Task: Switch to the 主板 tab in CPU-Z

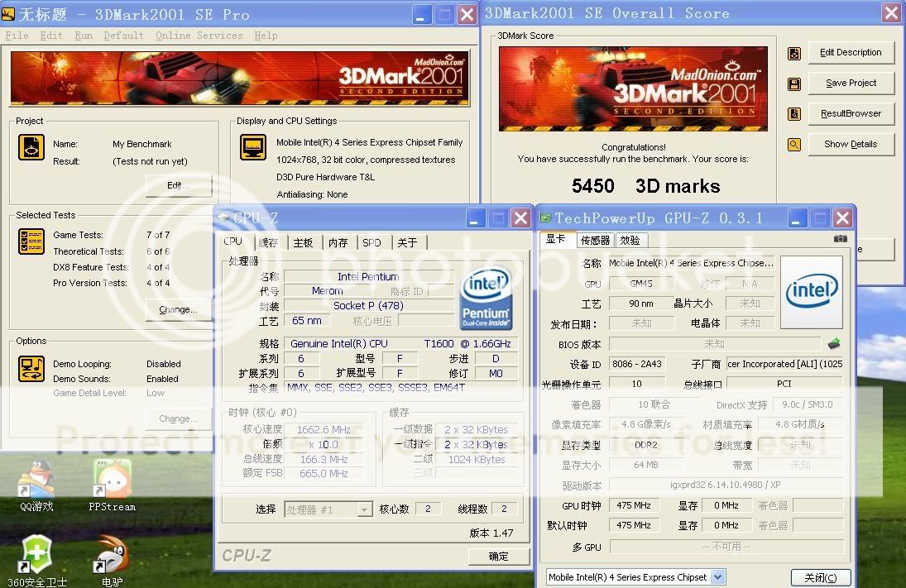Action: coord(304,242)
